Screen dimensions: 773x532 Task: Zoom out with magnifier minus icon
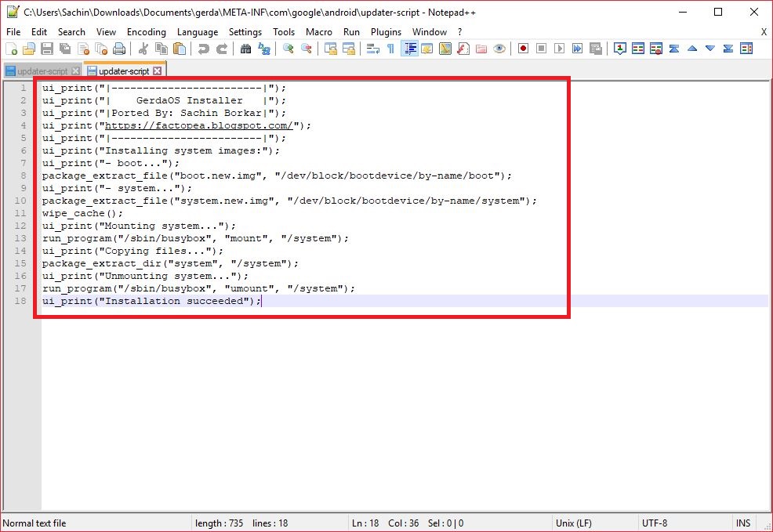click(307, 49)
